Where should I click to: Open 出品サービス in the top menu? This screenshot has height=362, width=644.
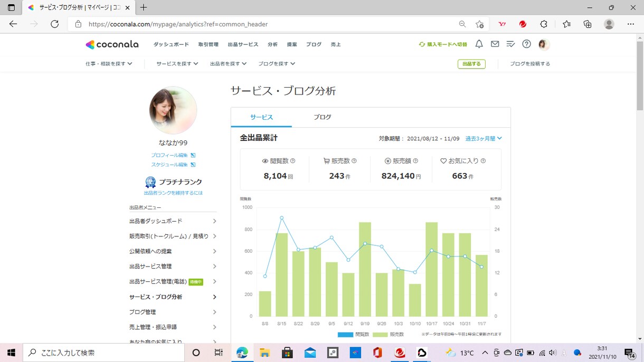coord(243,44)
